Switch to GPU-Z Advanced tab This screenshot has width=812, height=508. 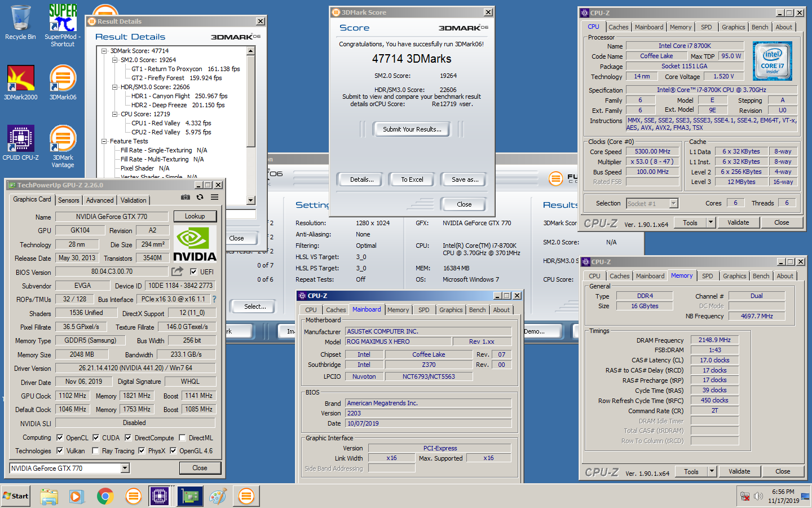[x=100, y=200]
